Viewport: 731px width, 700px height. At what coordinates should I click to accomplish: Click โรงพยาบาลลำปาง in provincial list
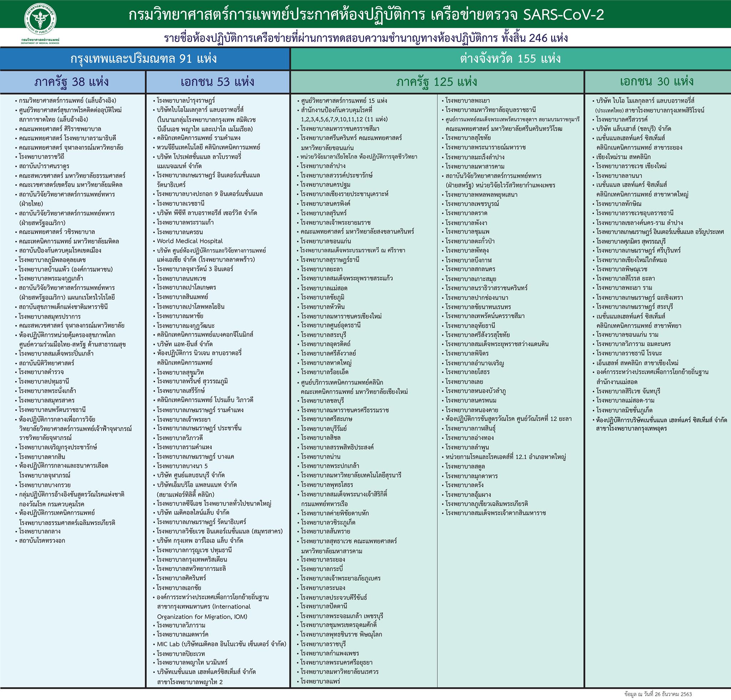tap(323, 166)
